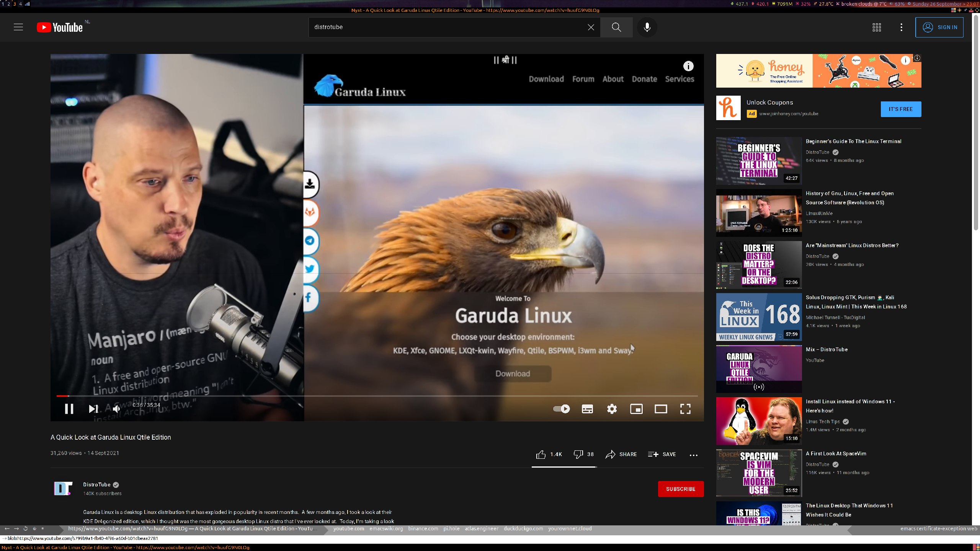The image size is (980, 551).
Task: Toggle subtitles/closed captions
Action: tap(587, 409)
